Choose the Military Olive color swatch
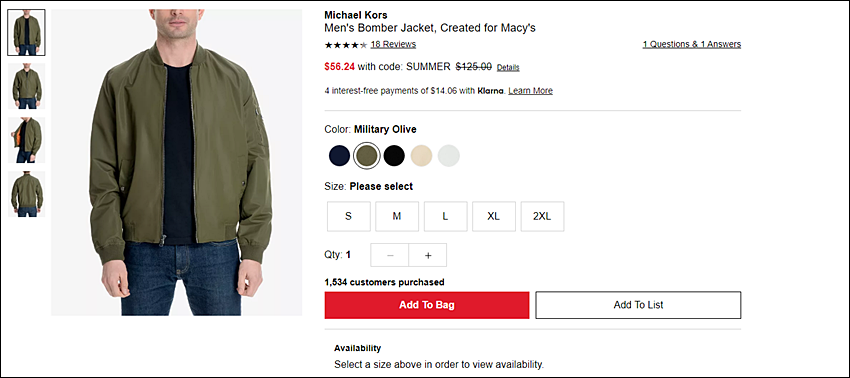The height and width of the screenshot is (378, 850). (366, 156)
